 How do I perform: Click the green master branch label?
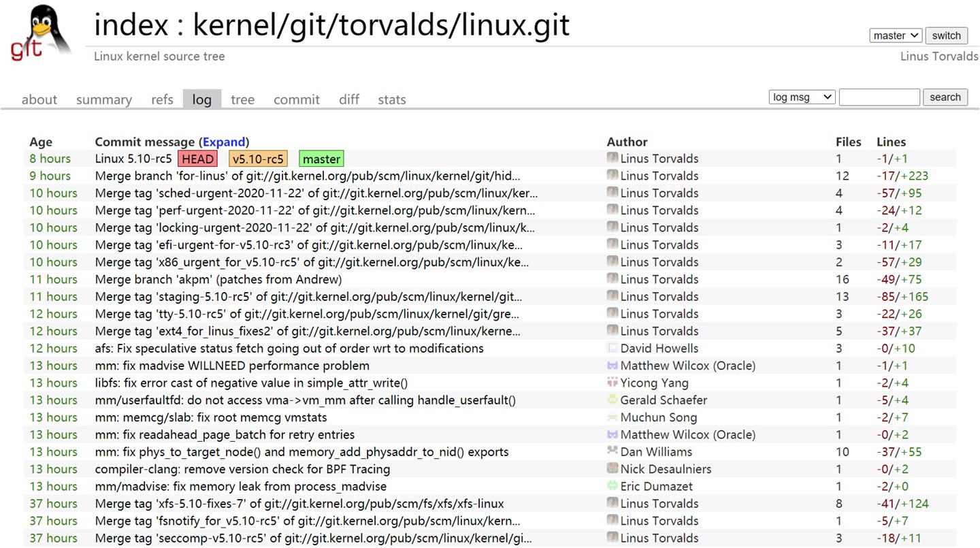321,159
